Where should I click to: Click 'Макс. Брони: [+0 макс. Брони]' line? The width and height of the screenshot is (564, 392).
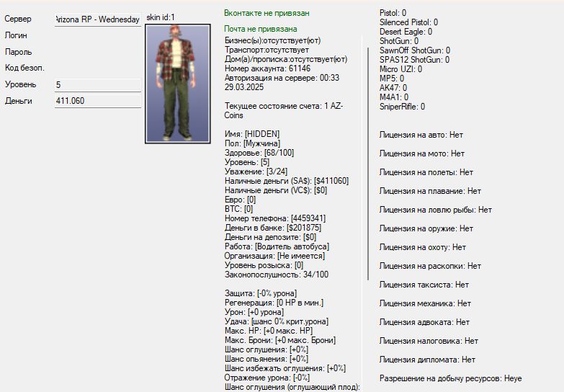[x=280, y=340]
